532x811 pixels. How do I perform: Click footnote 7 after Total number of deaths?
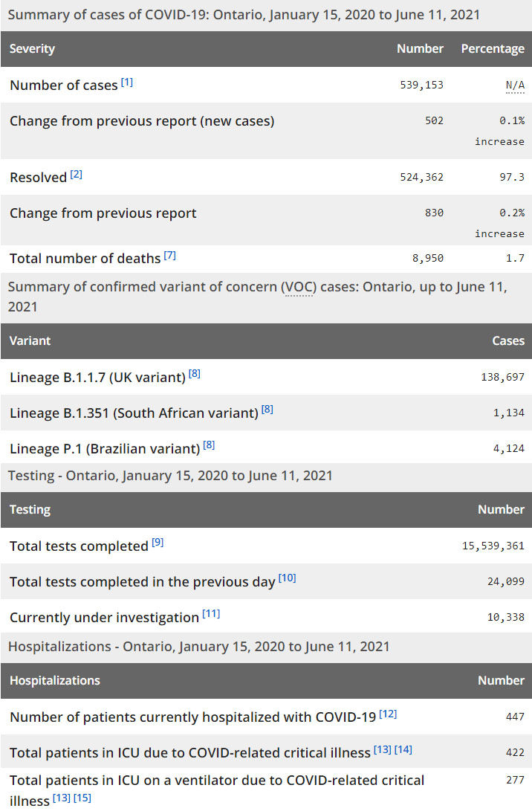[x=170, y=256]
